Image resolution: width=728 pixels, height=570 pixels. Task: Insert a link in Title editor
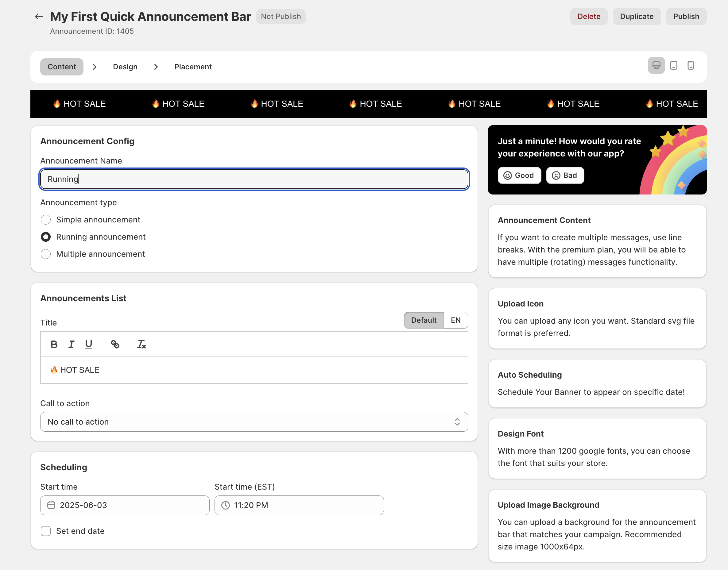pyautogui.click(x=115, y=344)
